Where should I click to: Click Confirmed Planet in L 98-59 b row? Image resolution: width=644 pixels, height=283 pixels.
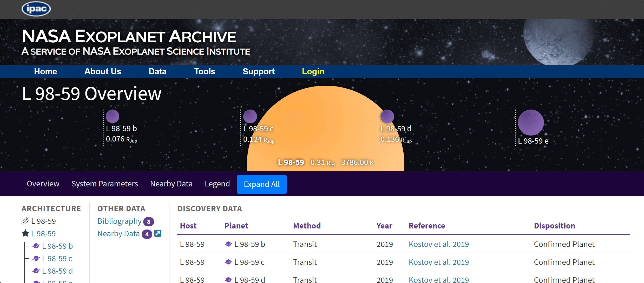[564, 244]
